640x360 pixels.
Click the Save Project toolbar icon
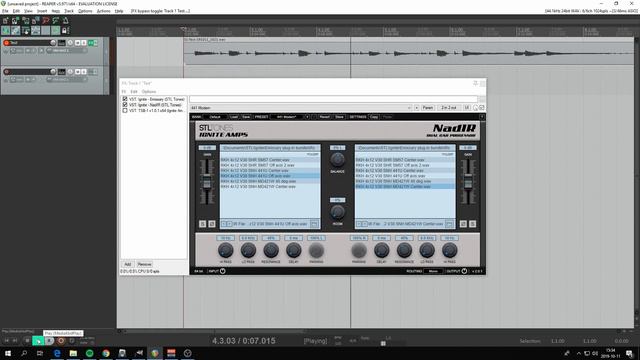coord(26,20)
